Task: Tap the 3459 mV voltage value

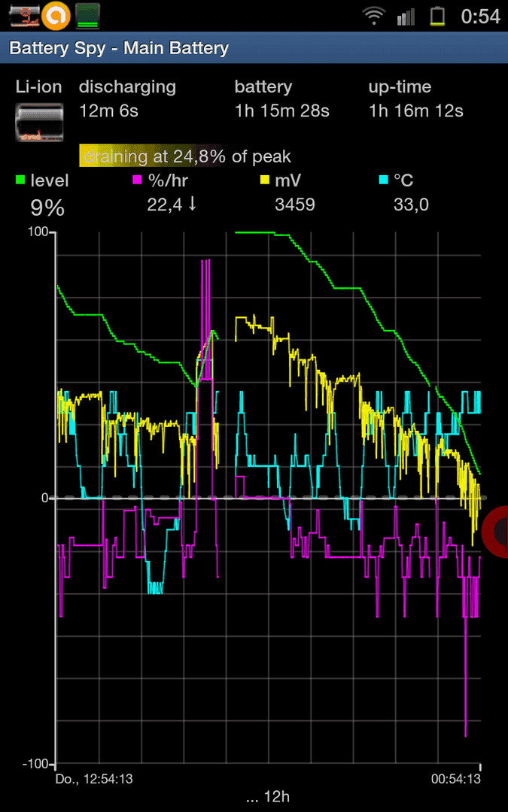Action: [x=295, y=205]
